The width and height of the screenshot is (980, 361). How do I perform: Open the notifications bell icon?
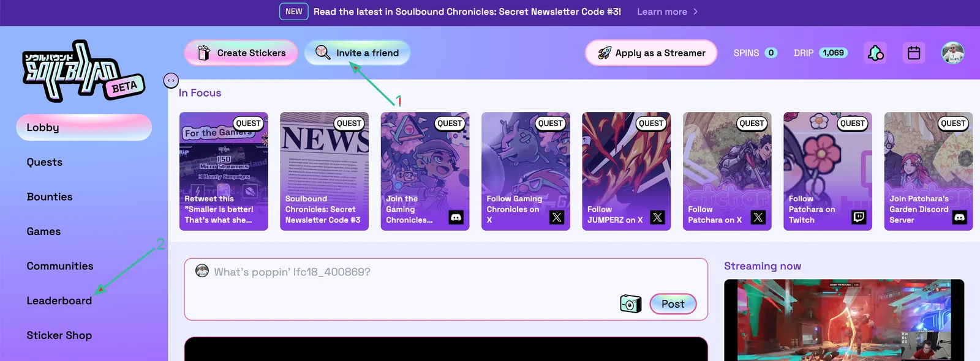pyautogui.click(x=875, y=53)
